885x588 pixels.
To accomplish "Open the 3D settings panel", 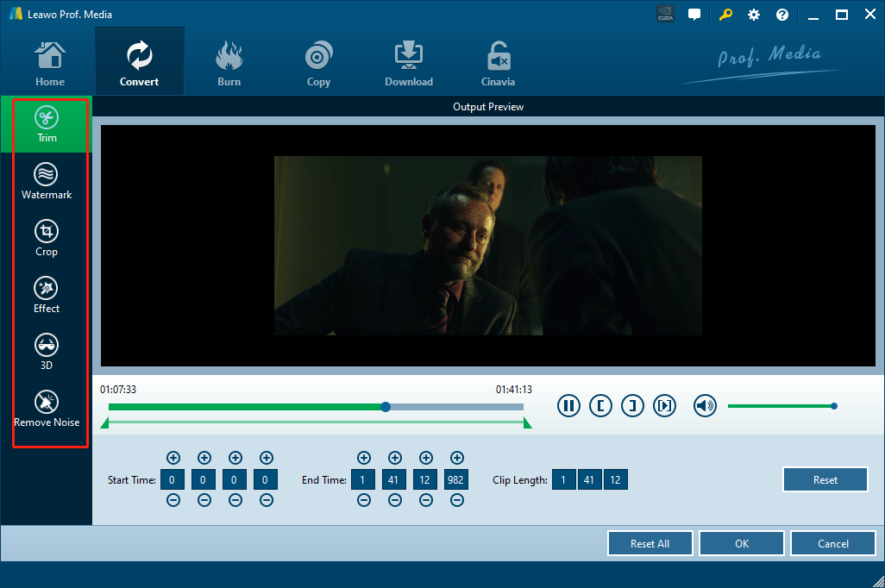I will 47,352.
